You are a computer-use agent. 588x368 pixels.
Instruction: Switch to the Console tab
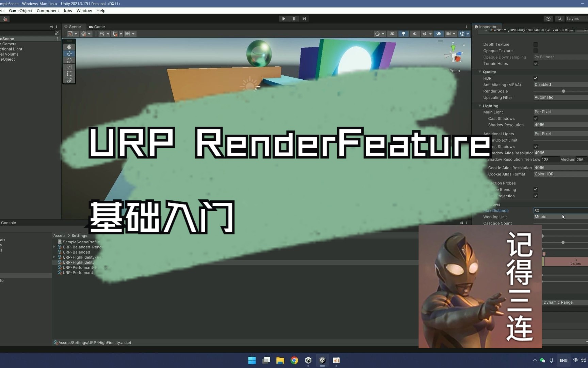pos(9,223)
